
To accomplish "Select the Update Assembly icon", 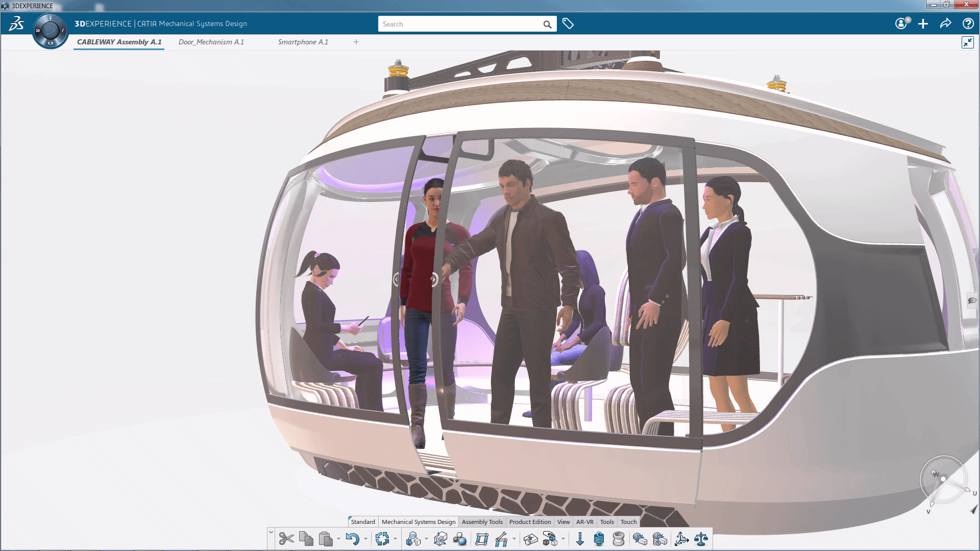I will tap(382, 538).
